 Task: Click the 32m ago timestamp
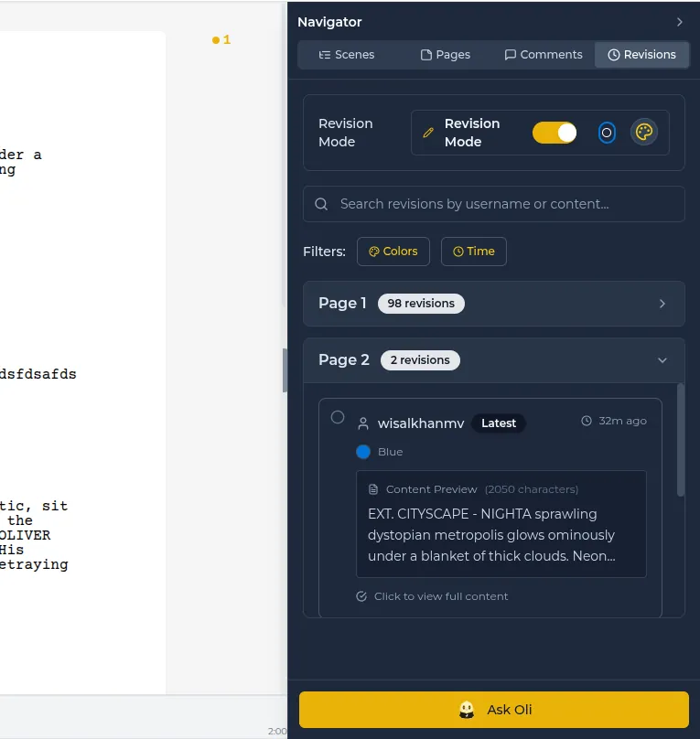tap(622, 421)
